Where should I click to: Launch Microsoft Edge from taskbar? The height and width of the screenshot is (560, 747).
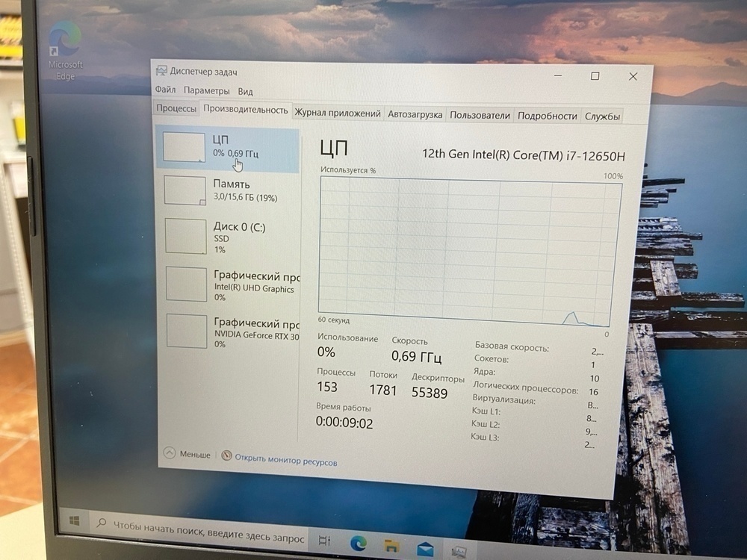click(x=359, y=543)
